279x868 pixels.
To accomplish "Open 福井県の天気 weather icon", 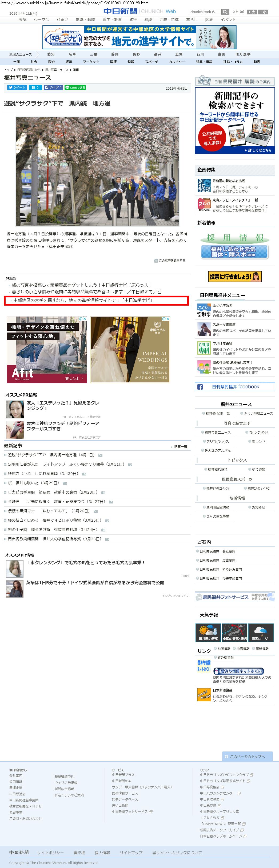I will coord(208,633).
